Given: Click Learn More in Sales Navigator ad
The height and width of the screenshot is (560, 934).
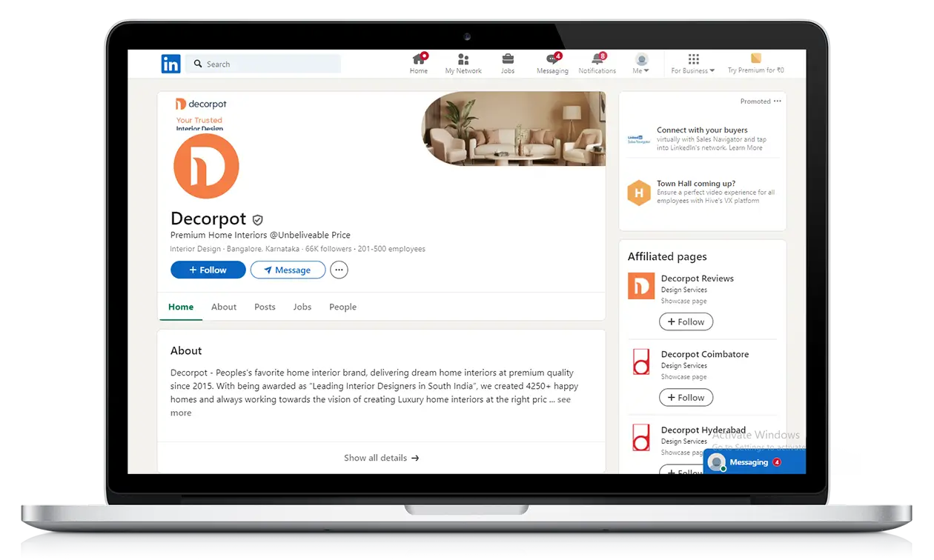Looking at the screenshot, I should tap(745, 148).
